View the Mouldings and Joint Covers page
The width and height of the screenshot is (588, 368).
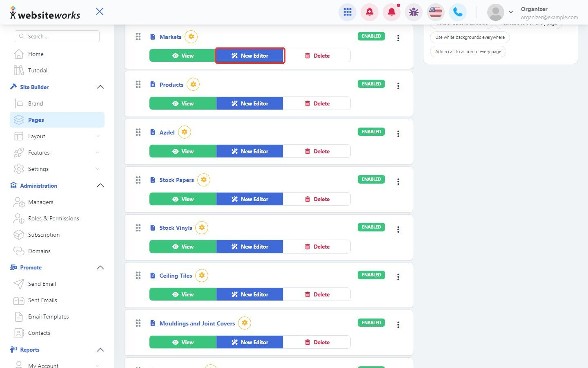[x=183, y=342]
